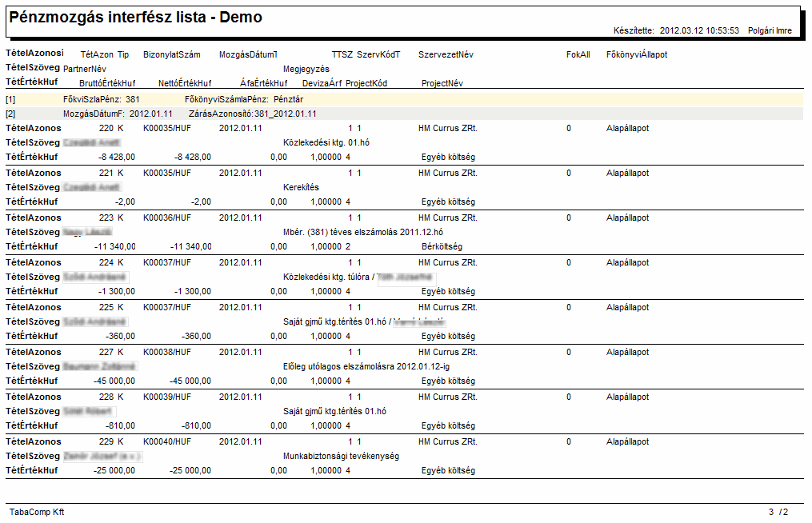Screen dimensions: 812x523
Task: Click the ÁfaÉrtékHuf column header
Action: click(x=263, y=83)
